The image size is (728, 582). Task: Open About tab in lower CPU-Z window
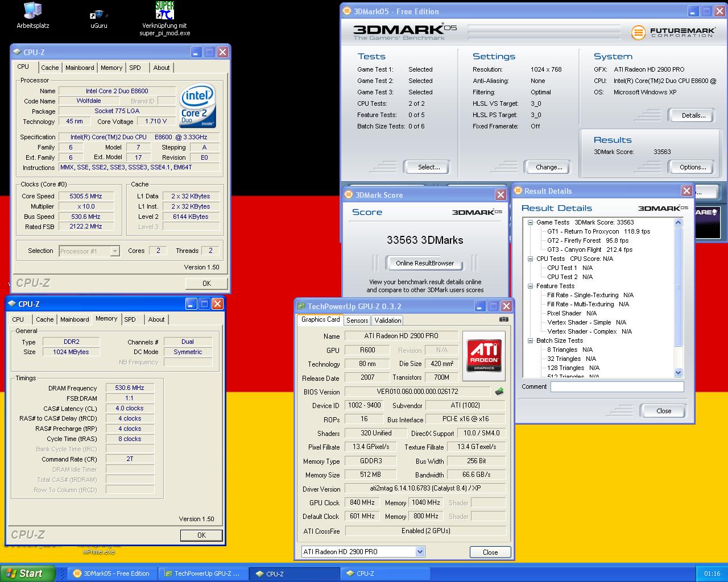[156, 319]
